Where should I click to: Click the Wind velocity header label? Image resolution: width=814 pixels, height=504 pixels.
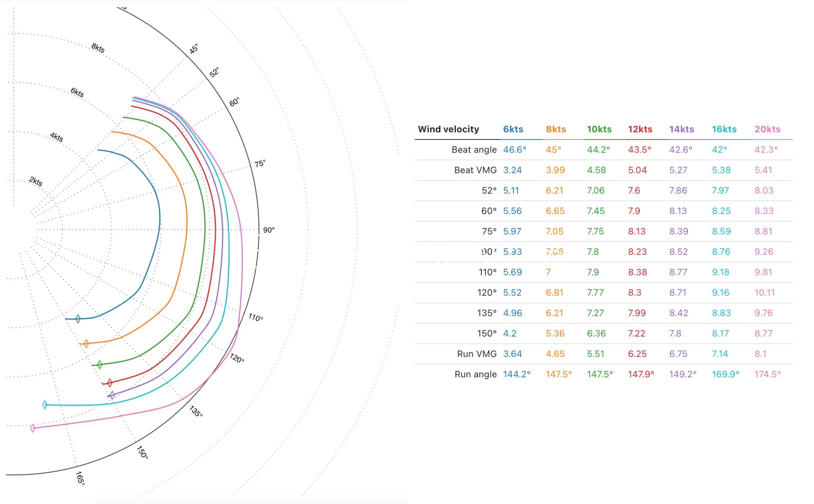(449, 129)
